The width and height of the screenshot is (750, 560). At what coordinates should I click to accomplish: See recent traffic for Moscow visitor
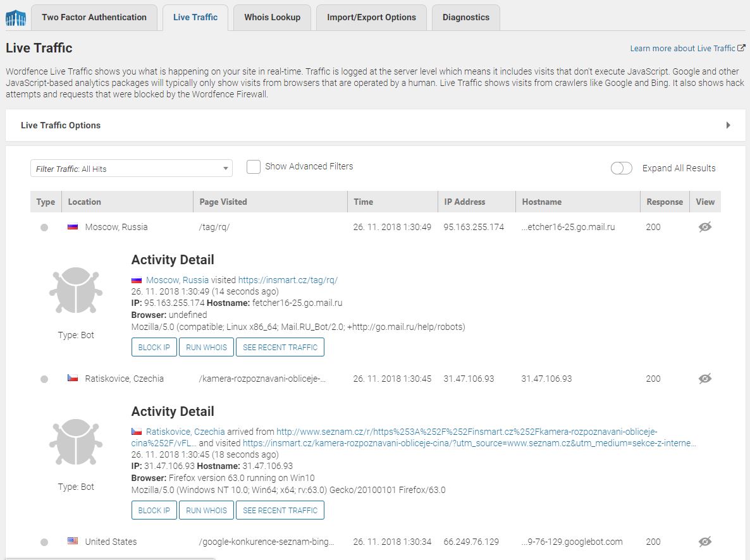(280, 347)
